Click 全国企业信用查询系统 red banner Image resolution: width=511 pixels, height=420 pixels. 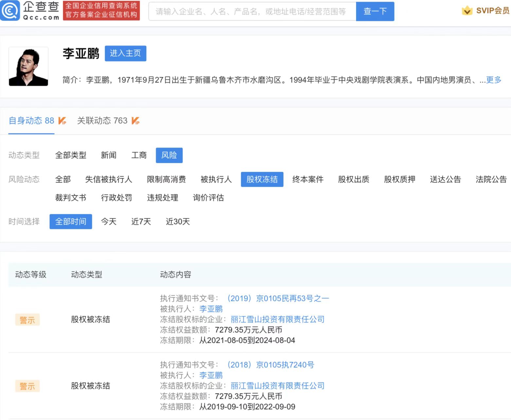[101, 10]
